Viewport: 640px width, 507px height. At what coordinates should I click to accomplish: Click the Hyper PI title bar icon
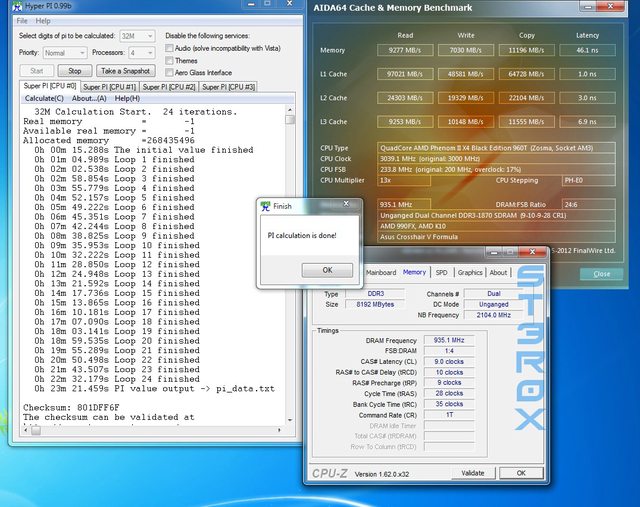pos(17,6)
